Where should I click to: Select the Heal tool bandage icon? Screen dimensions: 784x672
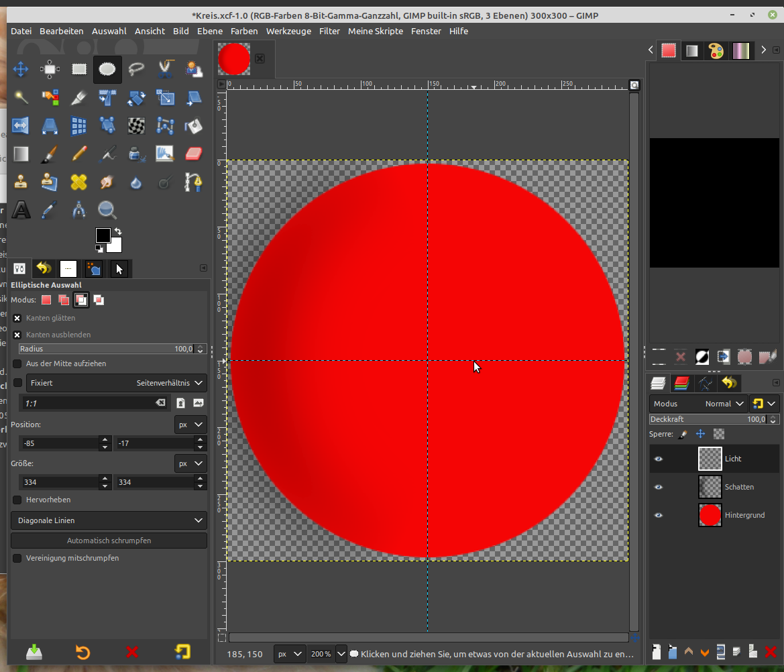(x=79, y=182)
